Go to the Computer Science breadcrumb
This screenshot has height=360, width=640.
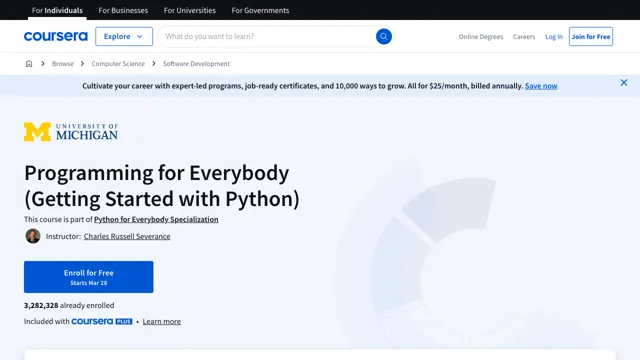tap(118, 64)
